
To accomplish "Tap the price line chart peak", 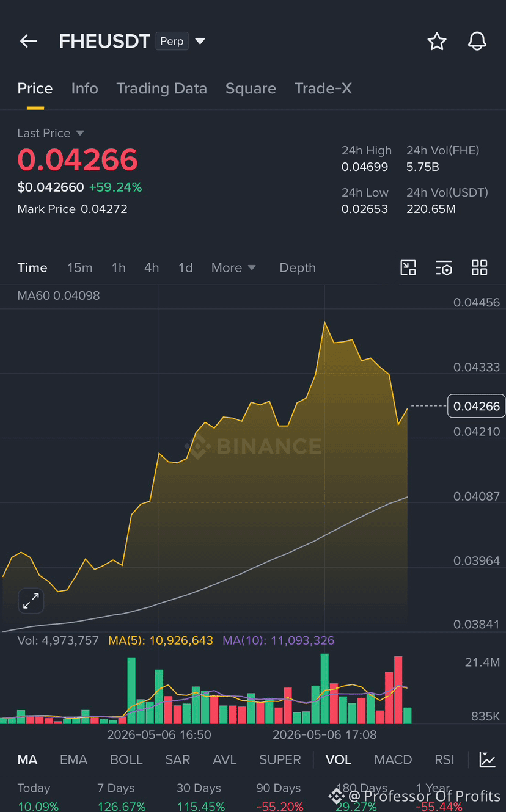I will (324, 322).
